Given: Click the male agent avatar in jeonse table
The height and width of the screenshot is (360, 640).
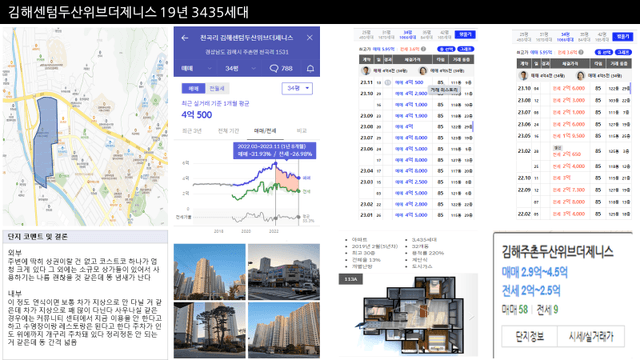Looking at the screenshot, I should [523, 76].
